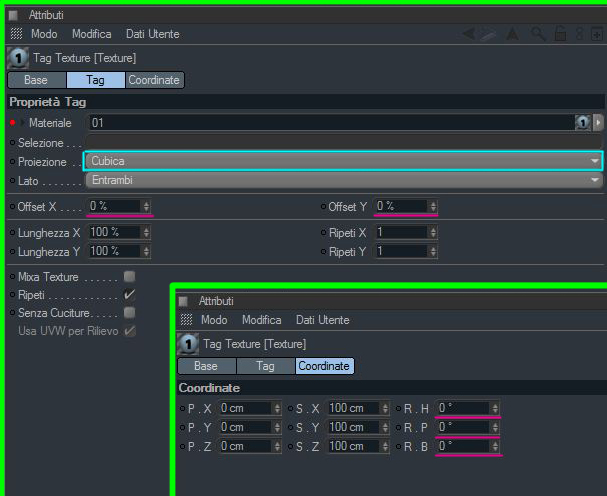Click the animation dot beside S . Y
Viewport: 607px width, 496px height.
(x=290, y=427)
